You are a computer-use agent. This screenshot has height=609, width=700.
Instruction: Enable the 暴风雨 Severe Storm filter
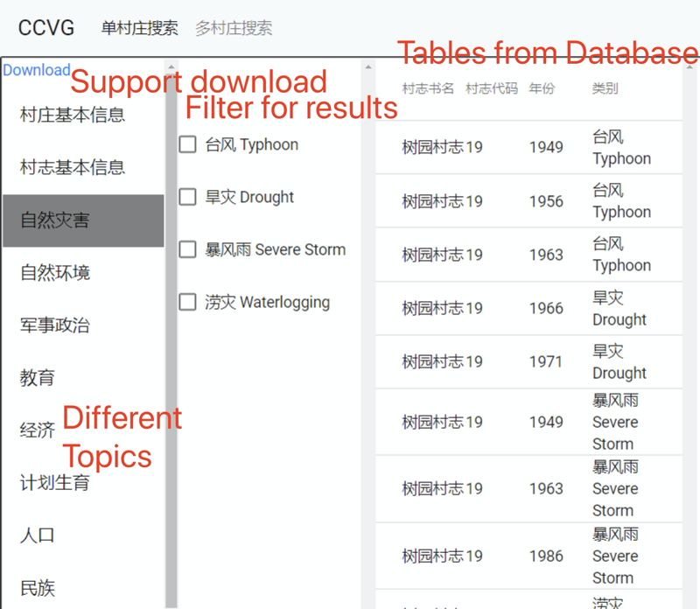point(187,249)
